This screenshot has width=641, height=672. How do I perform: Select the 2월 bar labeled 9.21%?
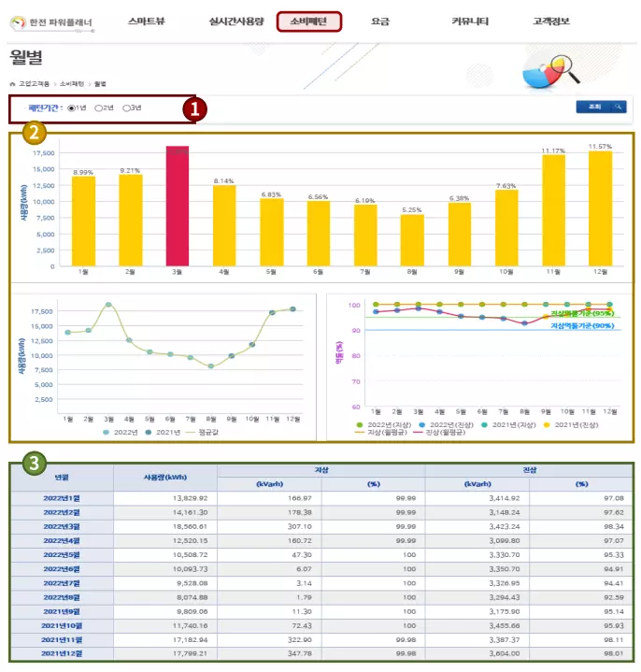(x=130, y=221)
